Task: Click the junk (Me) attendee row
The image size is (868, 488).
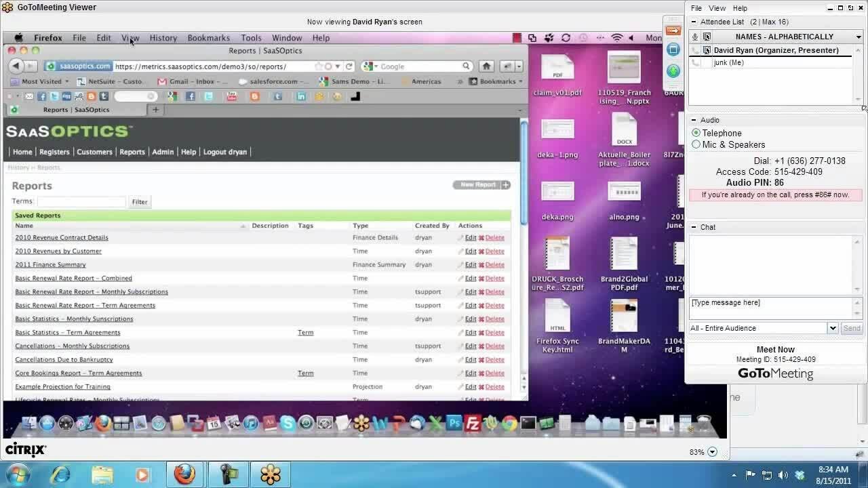Action: [770, 62]
